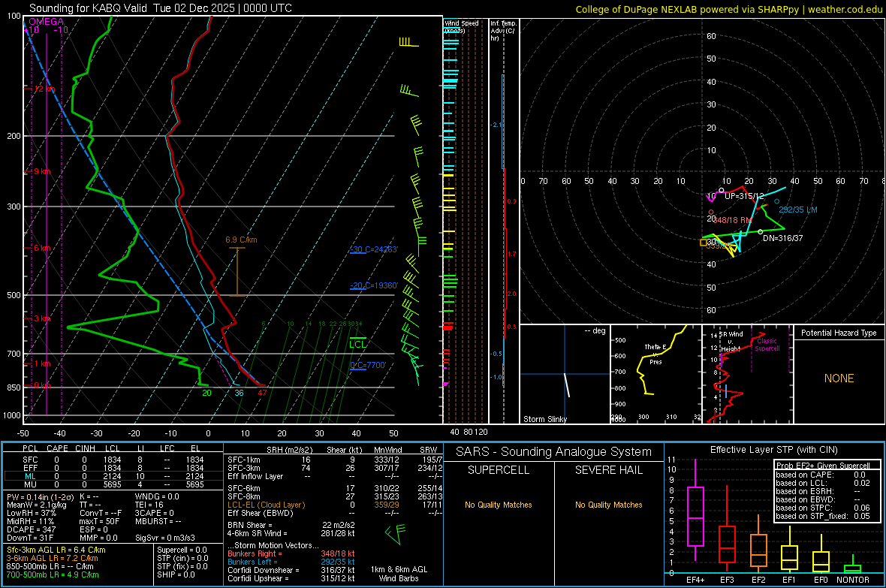Click the BRN Shear row label
The image size is (886, 588).
(250, 525)
